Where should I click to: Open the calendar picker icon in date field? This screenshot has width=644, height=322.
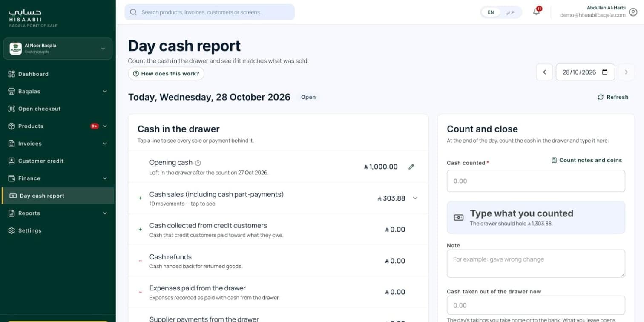(605, 72)
